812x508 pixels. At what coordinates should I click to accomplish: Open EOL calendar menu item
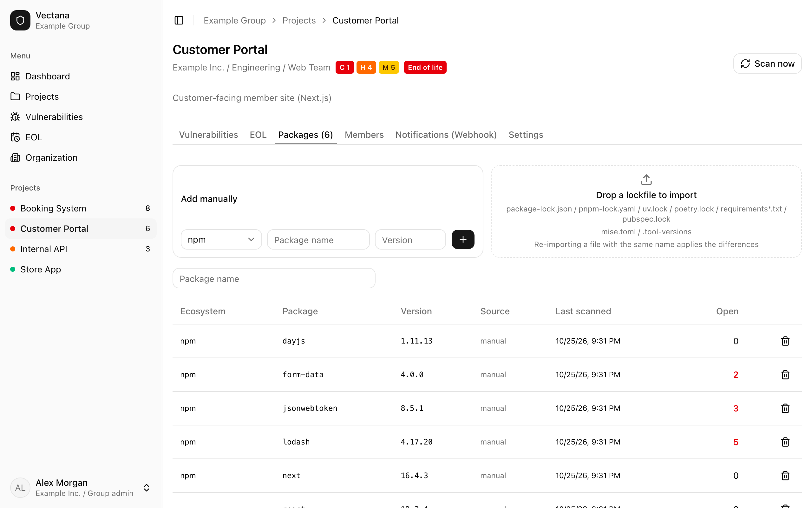(x=81, y=137)
